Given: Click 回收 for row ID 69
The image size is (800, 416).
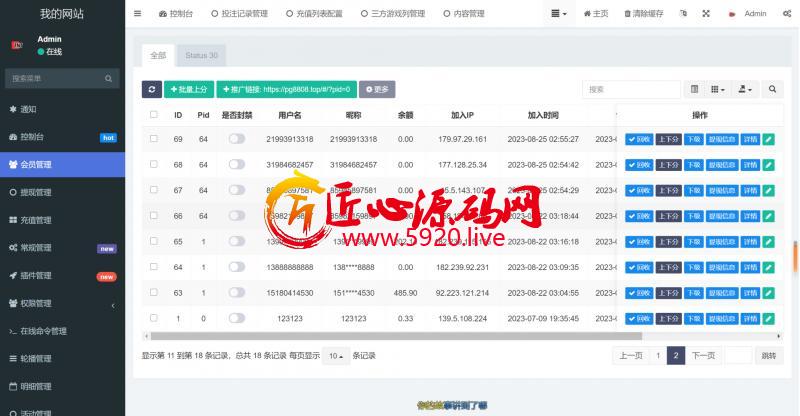Looking at the screenshot, I should pos(639,139).
